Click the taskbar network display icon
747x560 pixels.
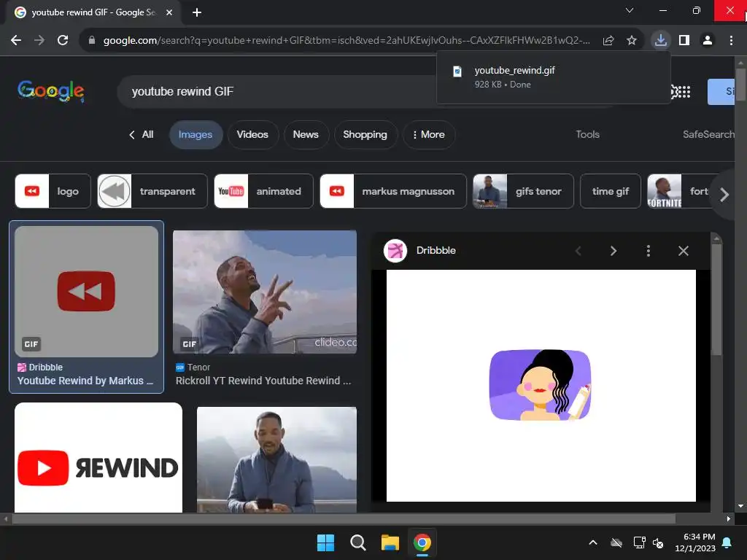point(639,542)
